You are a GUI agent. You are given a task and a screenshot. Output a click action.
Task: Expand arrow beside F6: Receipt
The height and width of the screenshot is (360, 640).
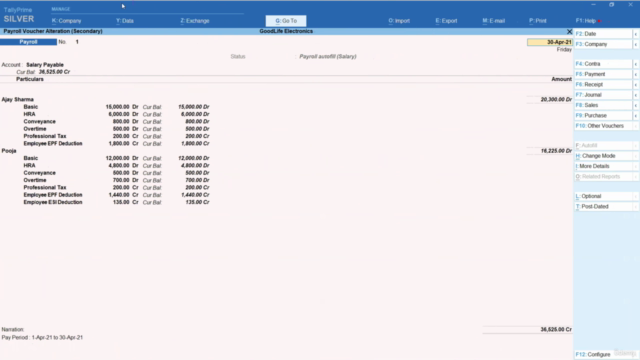636,84
